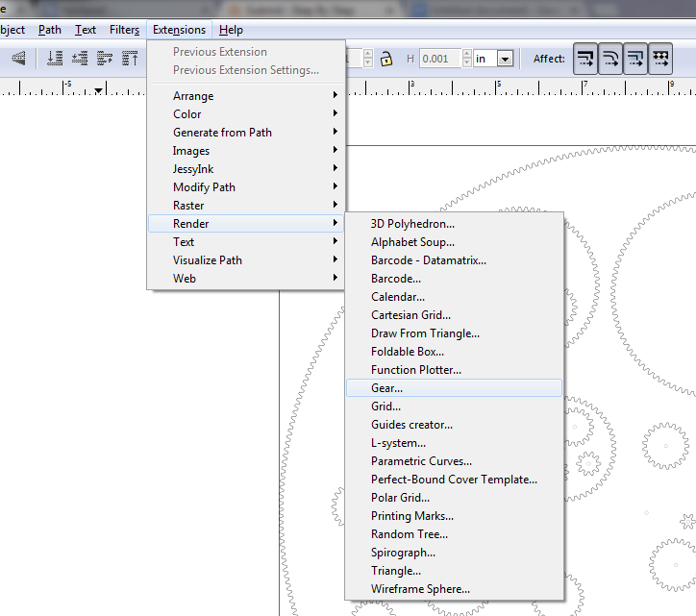Viewport: 696px width, 616px height.
Task: Toggle the scale rounded corners affect button
Action: pos(610,59)
